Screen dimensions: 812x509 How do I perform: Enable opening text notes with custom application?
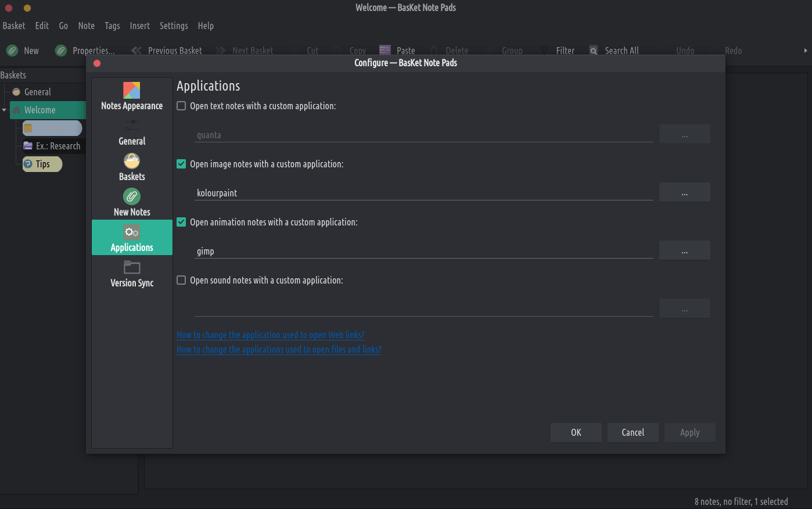(x=181, y=106)
